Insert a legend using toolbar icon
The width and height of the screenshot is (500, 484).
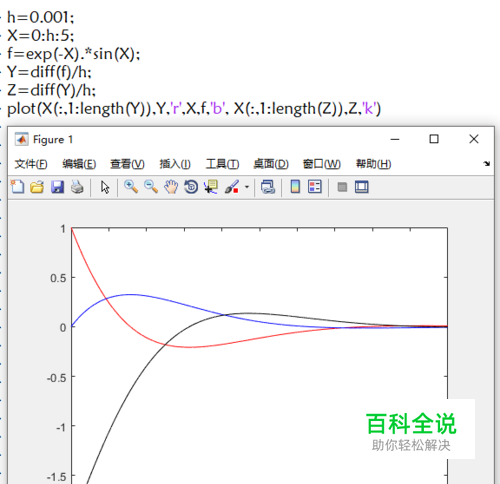tap(315, 187)
